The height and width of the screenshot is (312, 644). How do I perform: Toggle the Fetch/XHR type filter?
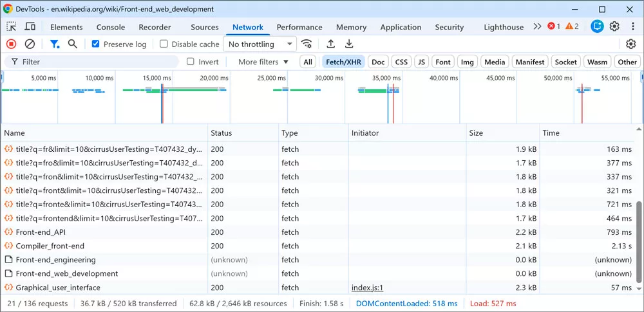pos(343,62)
